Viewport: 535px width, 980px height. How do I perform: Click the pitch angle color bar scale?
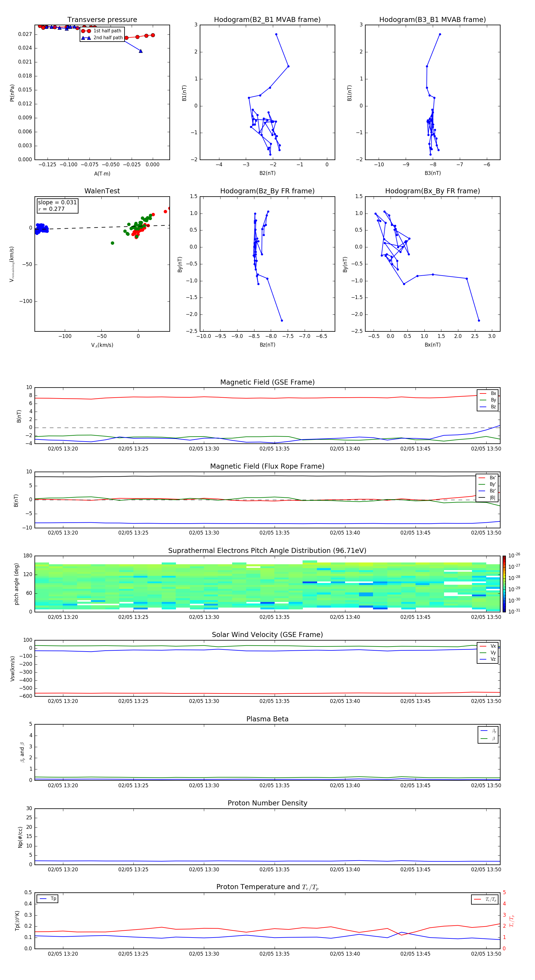tap(504, 584)
